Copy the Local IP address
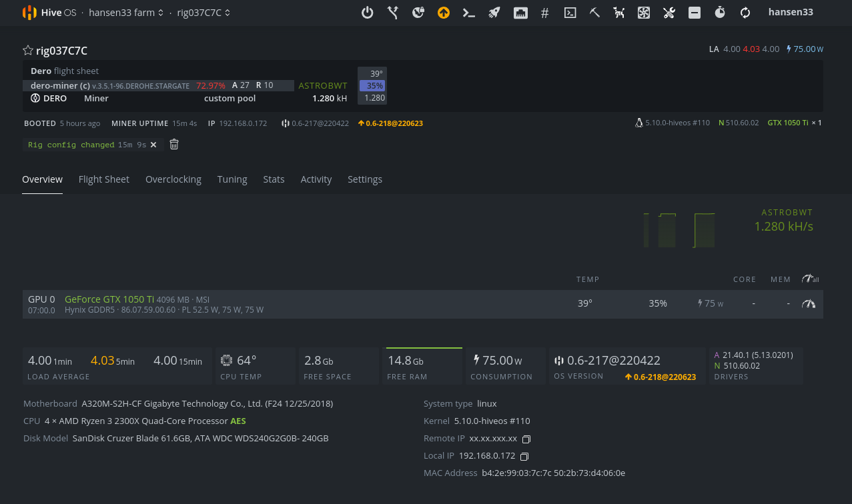852x504 pixels. pos(524,457)
